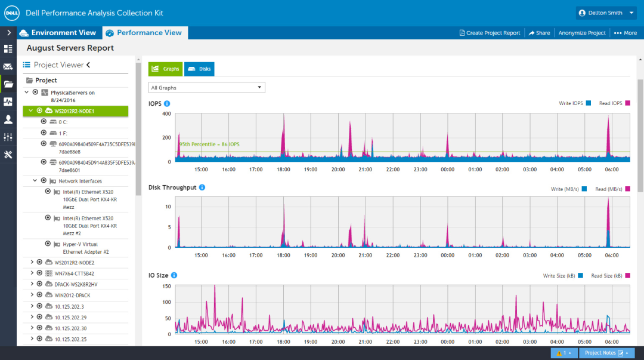Viewport: 644px width, 360px height.
Task: Click the IO Size info icon
Action: (x=174, y=275)
